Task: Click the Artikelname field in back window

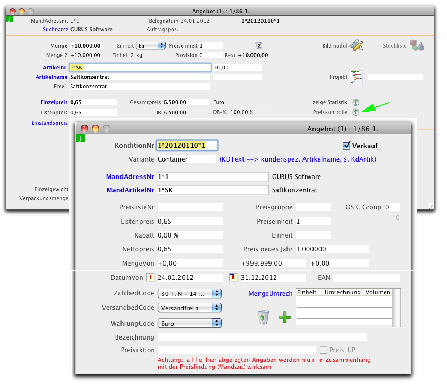Action: pos(140,77)
